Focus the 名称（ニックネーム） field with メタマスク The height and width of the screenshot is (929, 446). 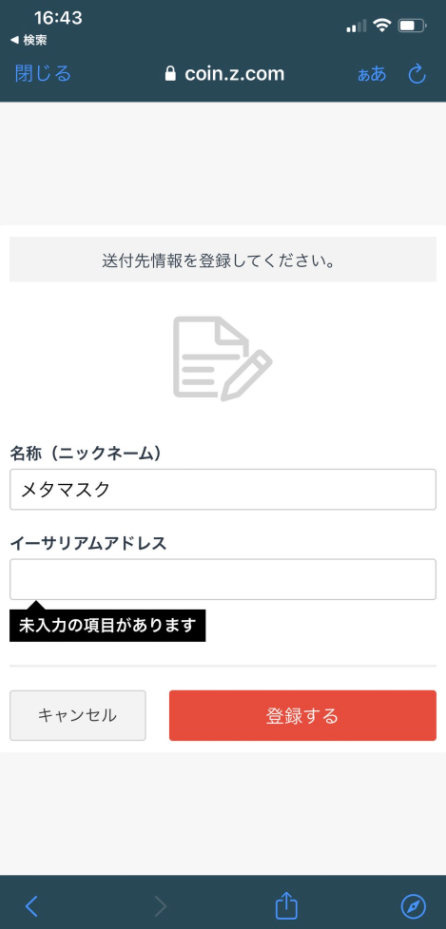coord(223,489)
